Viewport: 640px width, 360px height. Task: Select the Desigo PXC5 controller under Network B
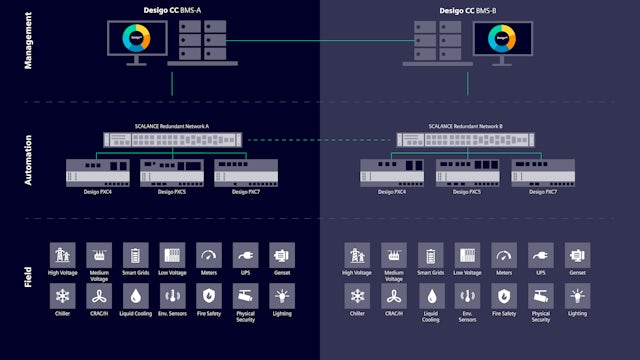pos(468,173)
